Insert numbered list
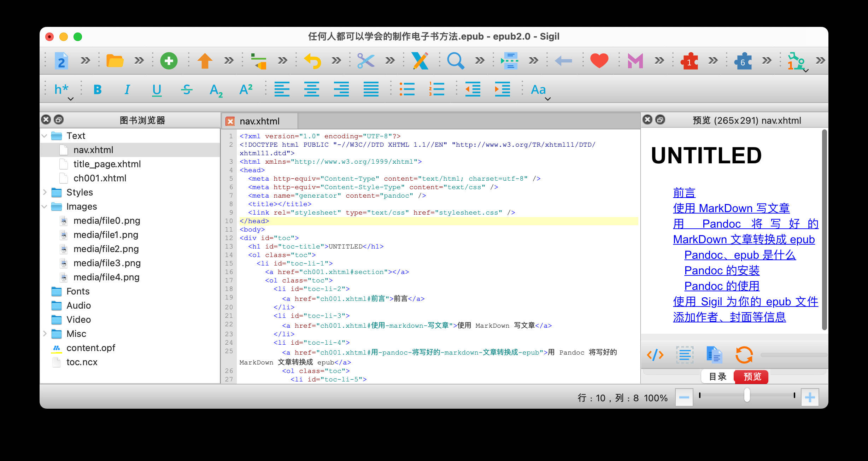868x461 pixels. tap(437, 89)
